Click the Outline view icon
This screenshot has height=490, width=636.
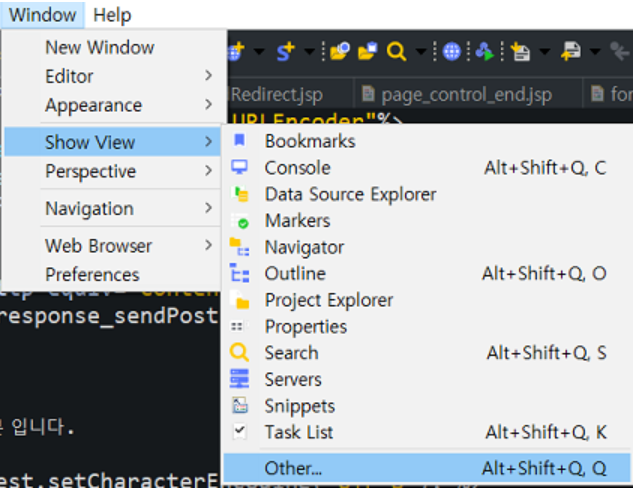coord(239,273)
